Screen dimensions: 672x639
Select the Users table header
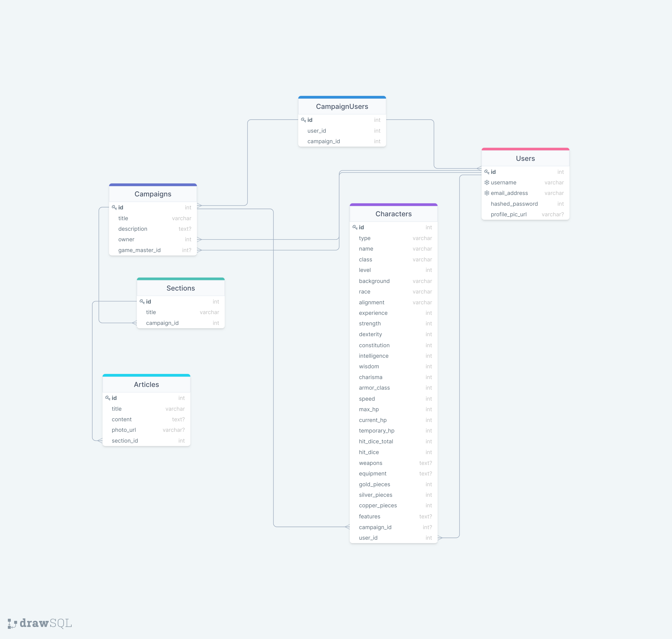pos(525,158)
